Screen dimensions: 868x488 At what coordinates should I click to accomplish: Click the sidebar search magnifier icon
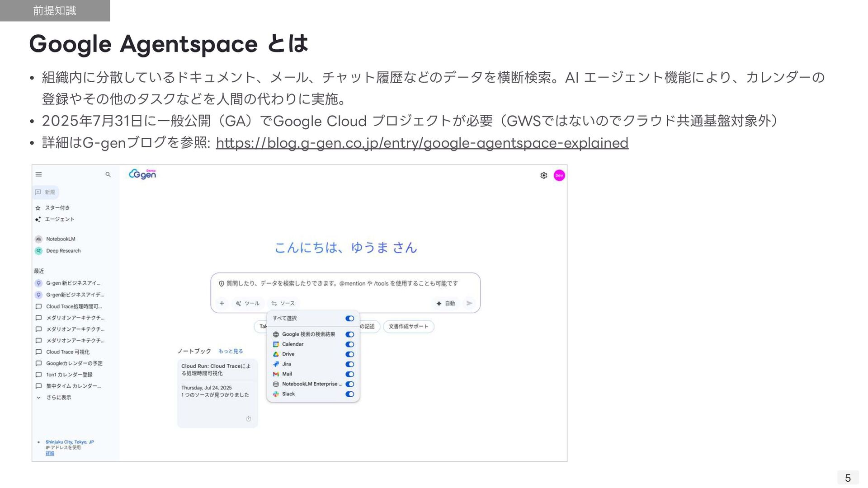pos(108,174)
